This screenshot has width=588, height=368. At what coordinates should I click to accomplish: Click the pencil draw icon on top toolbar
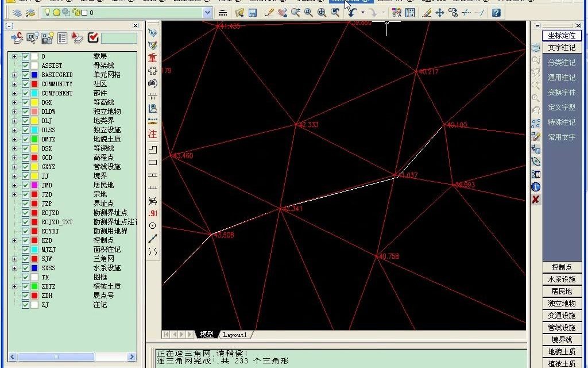(270, 12)
